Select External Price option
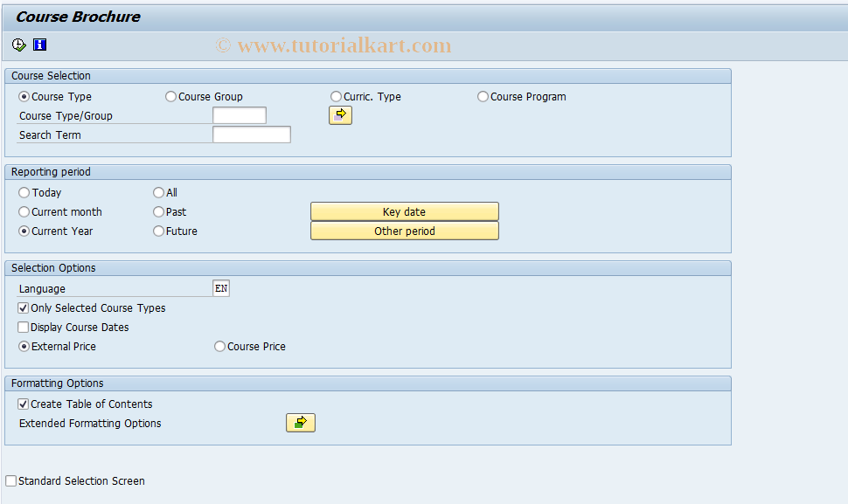The image size is (848, 504). (24, 346)
